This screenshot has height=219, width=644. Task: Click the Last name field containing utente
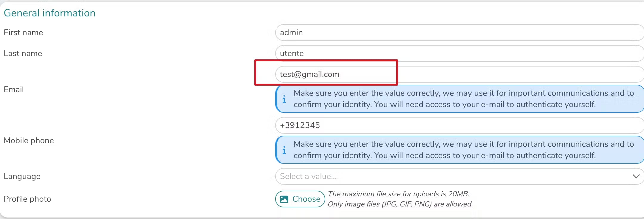pyautogui.click(x=447, y=53)
